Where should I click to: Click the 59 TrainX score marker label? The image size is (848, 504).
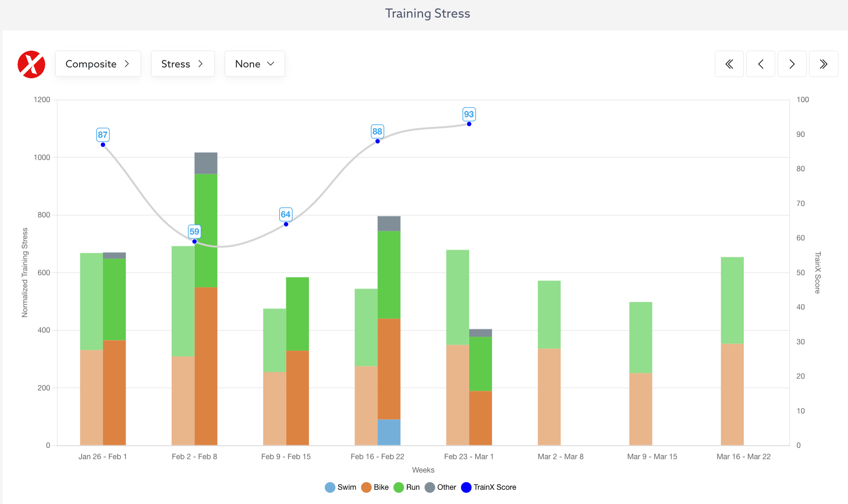click(194, 231)
